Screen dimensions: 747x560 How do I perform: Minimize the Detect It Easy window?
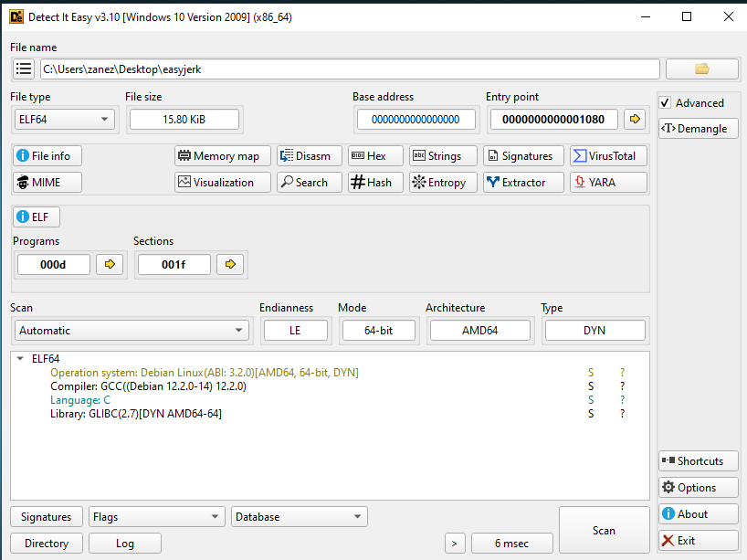(x=646, y=16)
